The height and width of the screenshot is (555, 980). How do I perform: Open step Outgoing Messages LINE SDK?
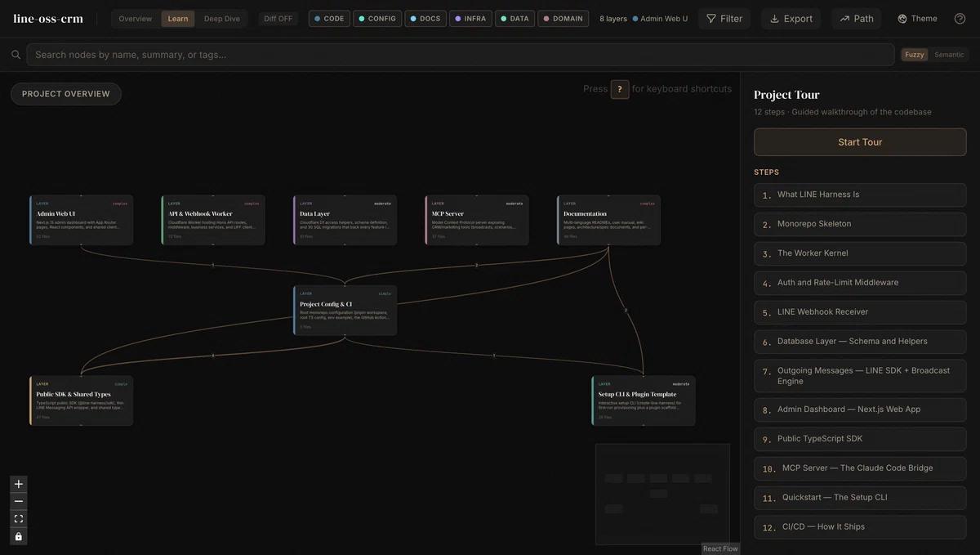(860, 376)
